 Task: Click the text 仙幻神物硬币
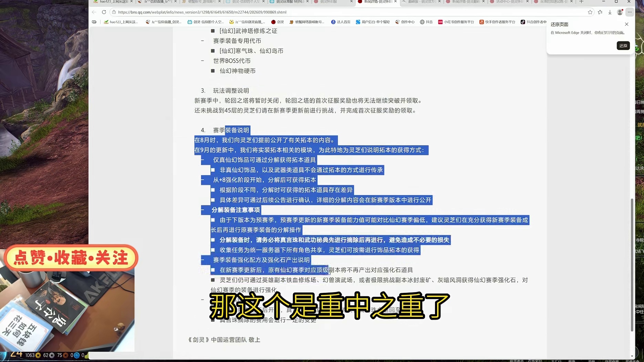(x=238, y=71)
